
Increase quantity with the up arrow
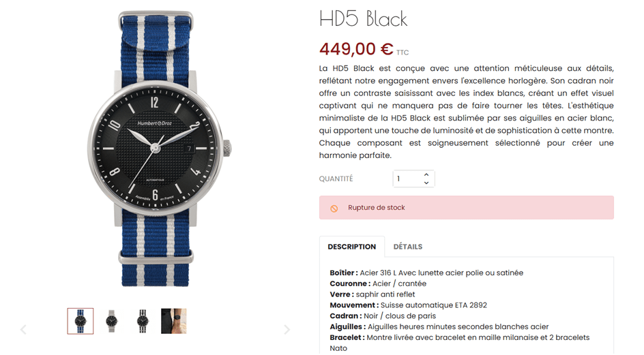(x=426, y=175)
